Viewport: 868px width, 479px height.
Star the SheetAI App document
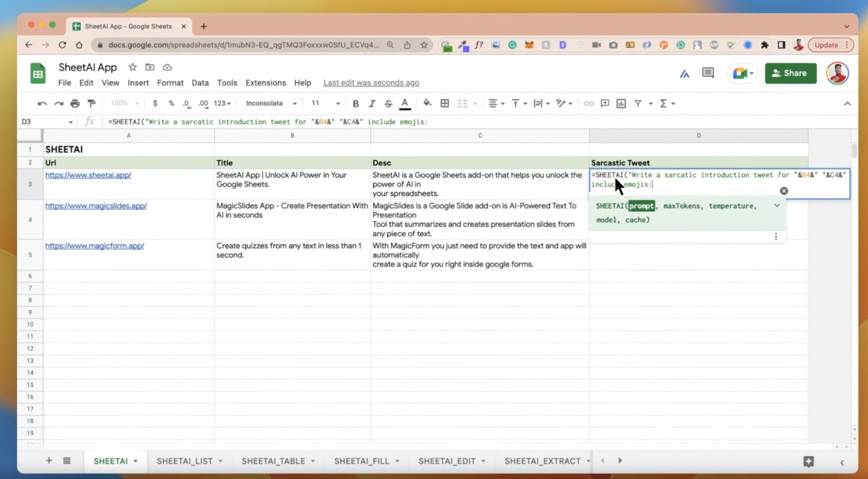(132, 67)
